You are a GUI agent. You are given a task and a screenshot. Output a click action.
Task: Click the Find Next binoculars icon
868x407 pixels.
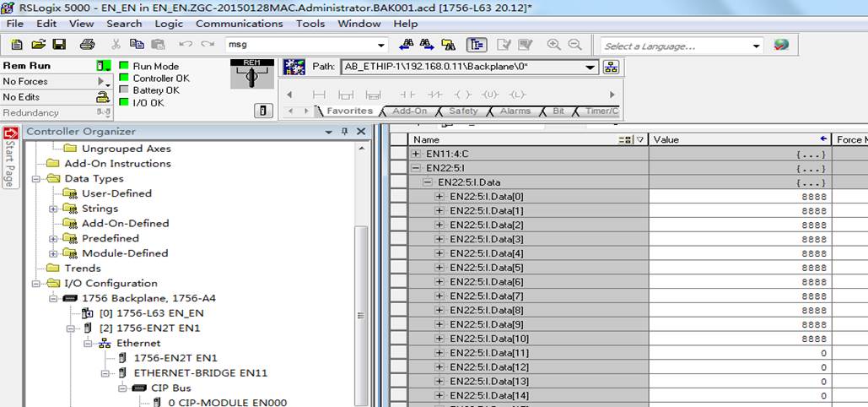click(427, 45)
